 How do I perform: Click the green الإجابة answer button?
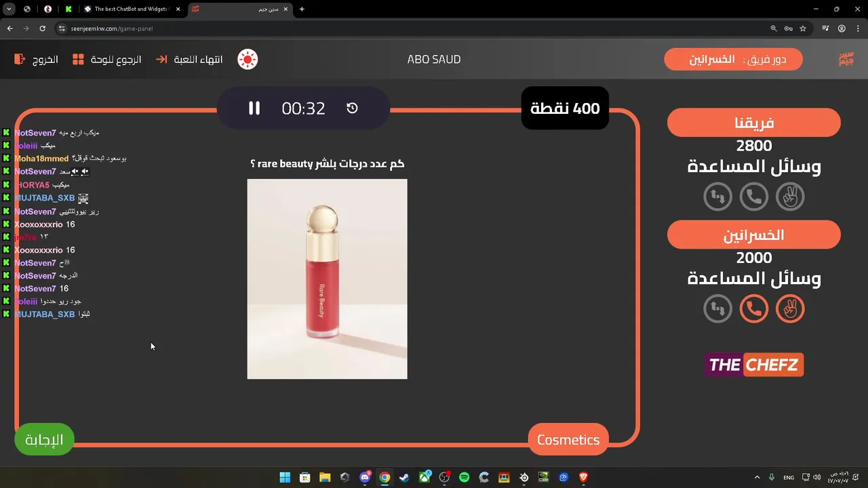click(x=44, y=440)
